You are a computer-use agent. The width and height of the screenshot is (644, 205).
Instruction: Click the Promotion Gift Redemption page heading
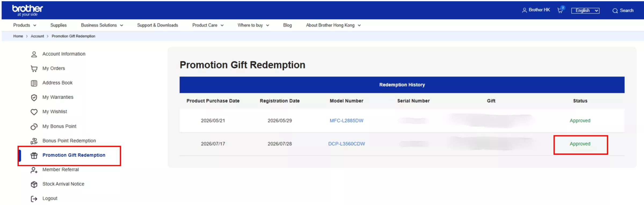pos(242,65)
